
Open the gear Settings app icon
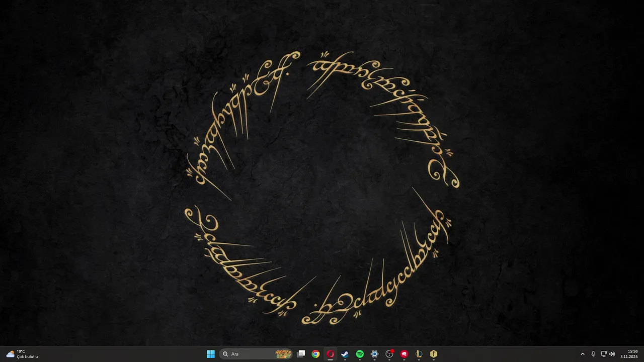click(374, 354)
